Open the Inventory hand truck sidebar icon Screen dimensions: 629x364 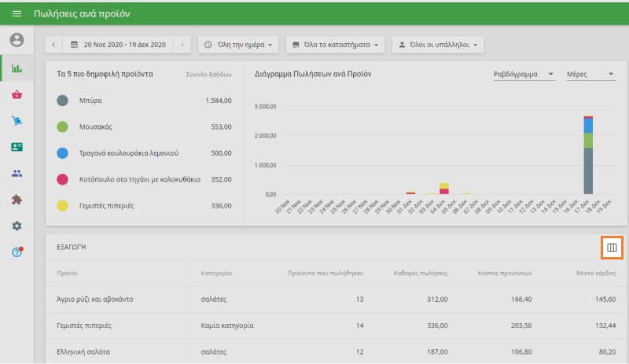click(x=17, y=121)
